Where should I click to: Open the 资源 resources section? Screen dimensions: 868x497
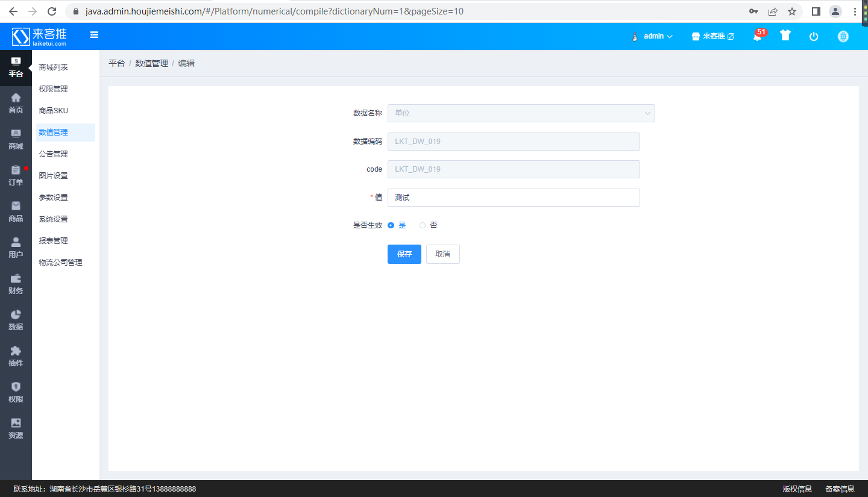pos(16,429)
